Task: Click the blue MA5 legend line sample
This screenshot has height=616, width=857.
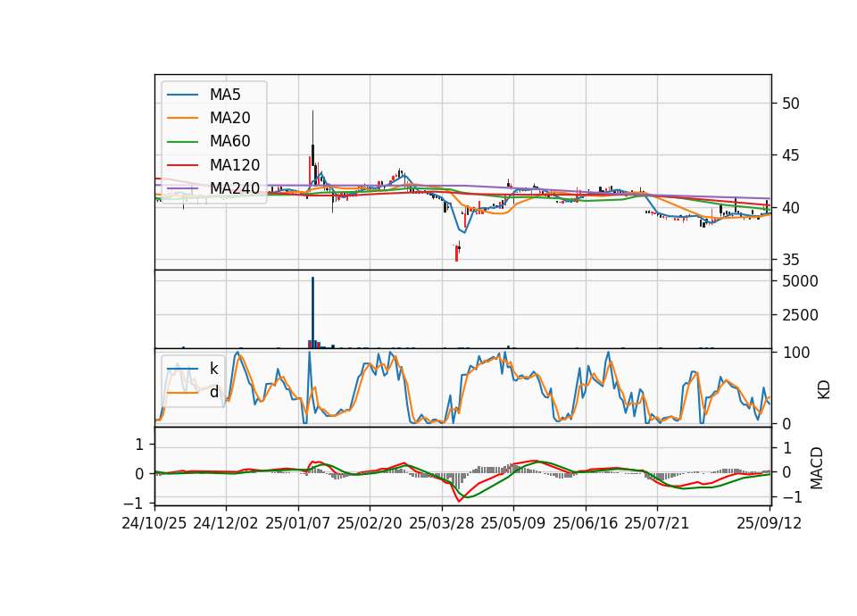Action: [182, 95]
